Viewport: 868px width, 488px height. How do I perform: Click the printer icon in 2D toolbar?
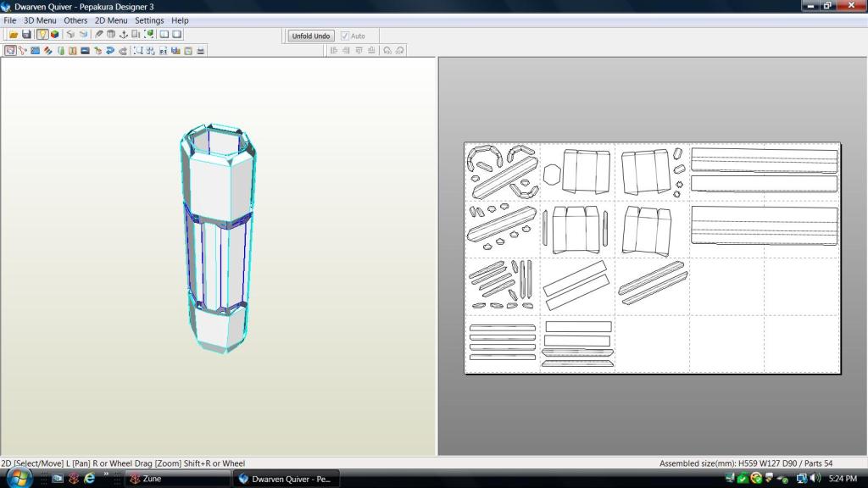[200, 51]
